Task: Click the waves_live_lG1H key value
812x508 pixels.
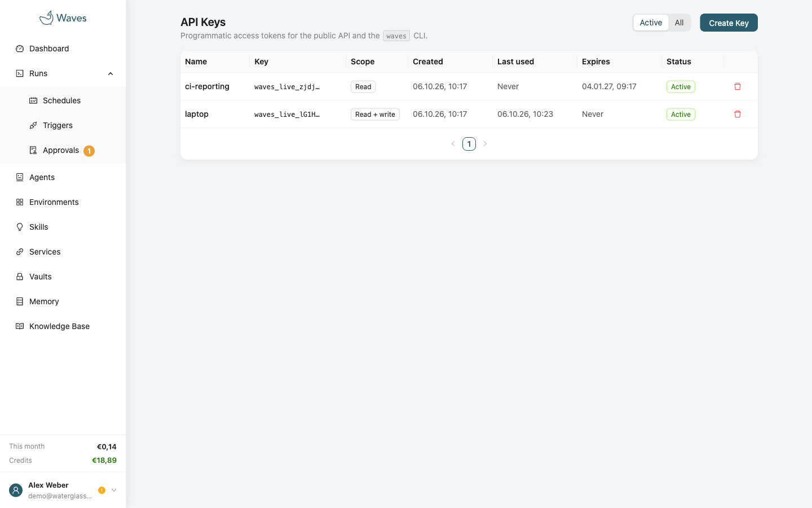Action: point(287,115)
